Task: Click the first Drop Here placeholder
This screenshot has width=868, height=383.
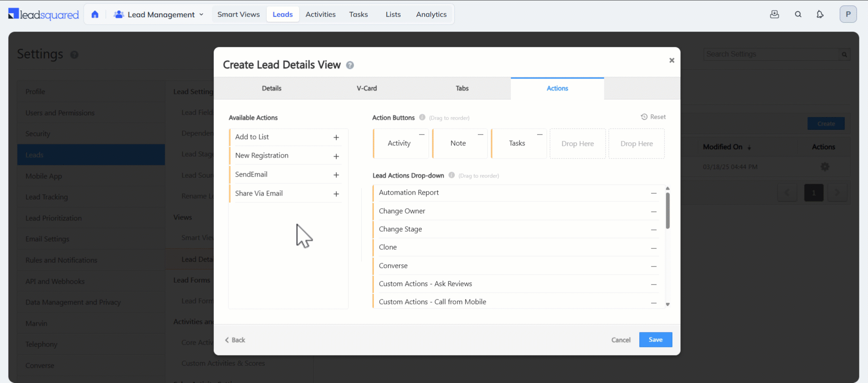Action: (x=578, y=144)
